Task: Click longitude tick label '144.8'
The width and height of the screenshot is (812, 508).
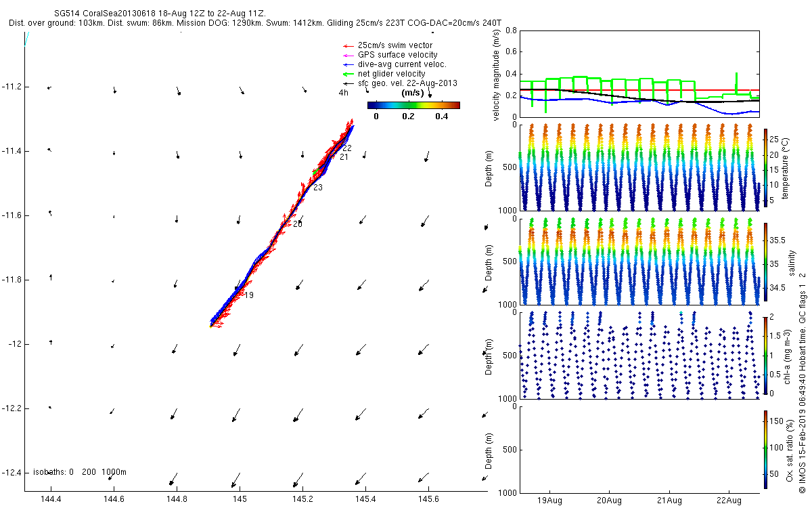Action: 177,499
